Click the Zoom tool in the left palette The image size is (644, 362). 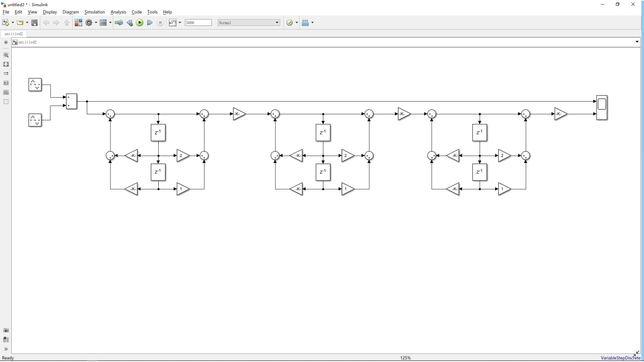tap(6, 55)
